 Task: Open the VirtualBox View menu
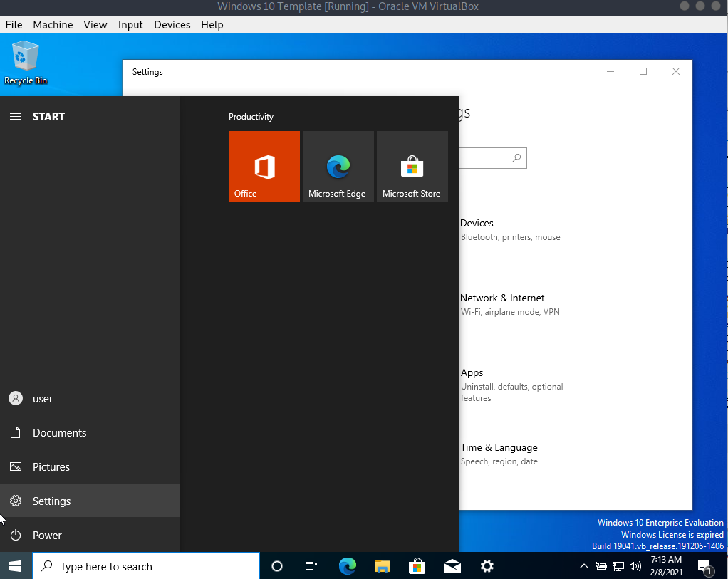coord(95,25)
